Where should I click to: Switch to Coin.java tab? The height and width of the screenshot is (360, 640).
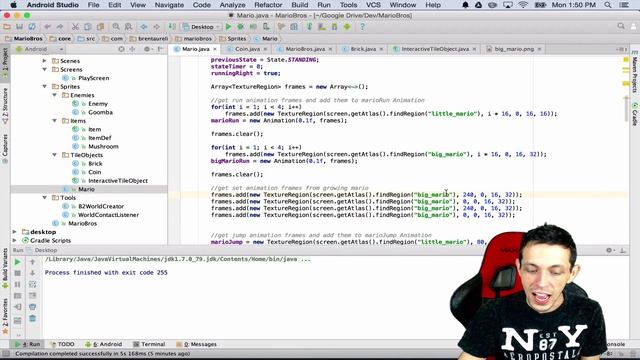[x=247, y=49]
